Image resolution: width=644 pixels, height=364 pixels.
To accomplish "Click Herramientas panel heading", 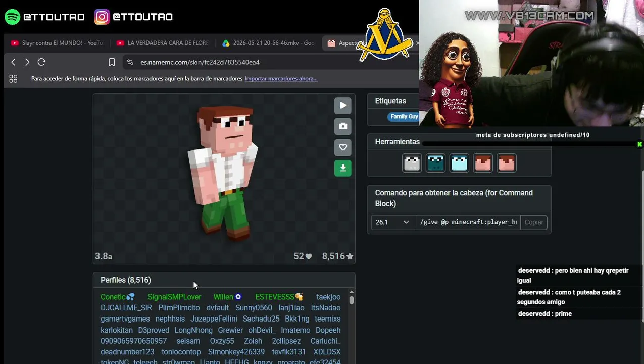I will click(x=398, y=142).
